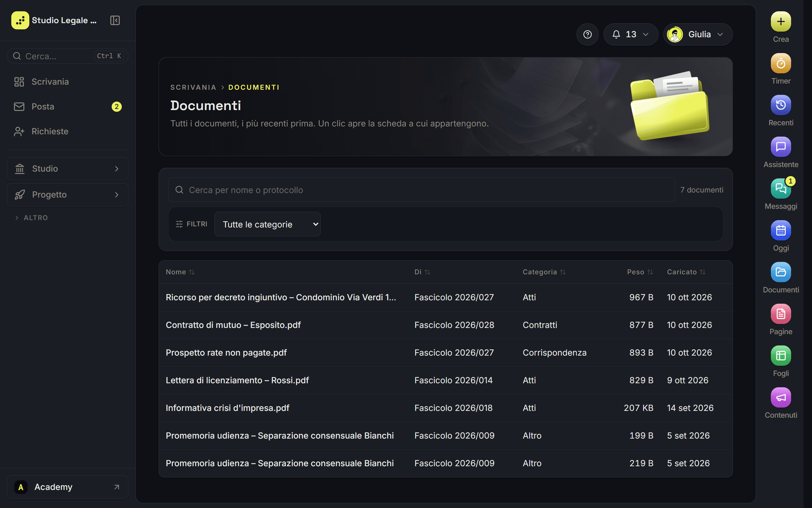Open the Contenuti megaphone icon
The height and width of the screenshot is (508, 812).
[781, 398]
